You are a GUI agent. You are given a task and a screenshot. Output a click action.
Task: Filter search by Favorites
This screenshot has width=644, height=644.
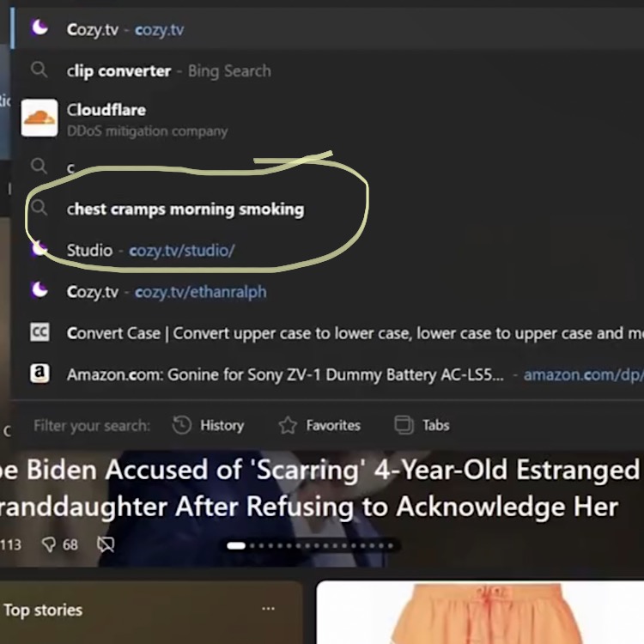tap(319, 425)
